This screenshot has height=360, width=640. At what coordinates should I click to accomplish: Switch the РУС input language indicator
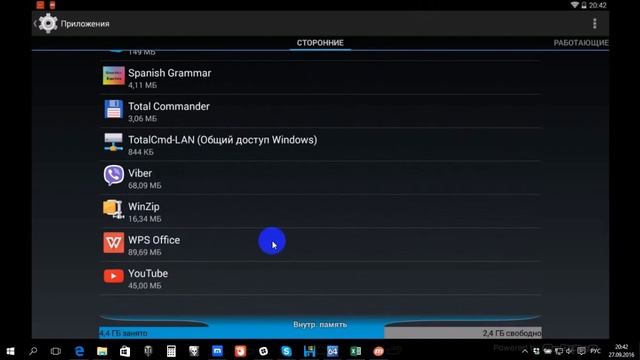click(596, 351)
